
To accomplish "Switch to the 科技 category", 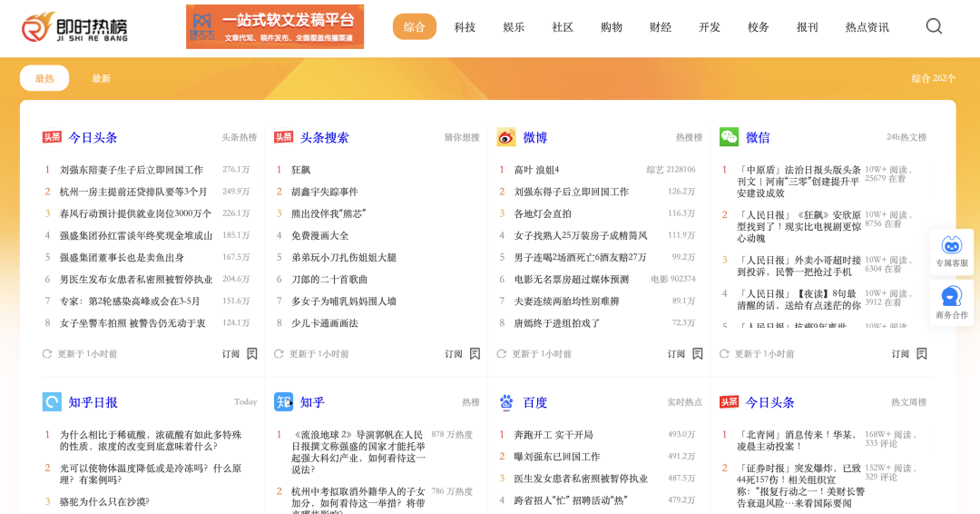I will (x=465, y=27).
